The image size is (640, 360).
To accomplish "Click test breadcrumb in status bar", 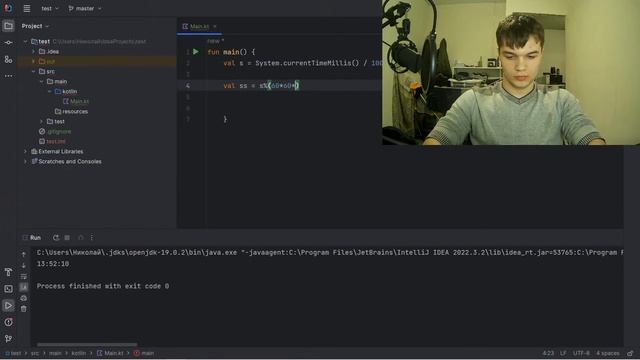I will coord(13,353).
